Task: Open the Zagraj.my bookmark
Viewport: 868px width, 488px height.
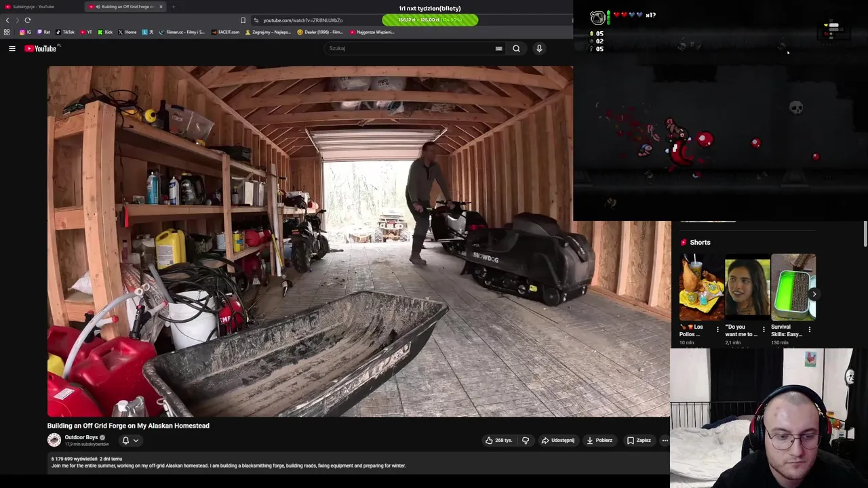Action: [x=268, y=32]
